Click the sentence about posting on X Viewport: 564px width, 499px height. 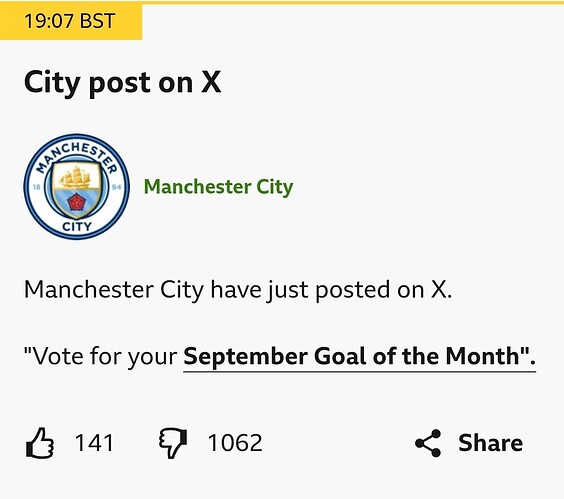pyautogui.click(x=238, y=290)
